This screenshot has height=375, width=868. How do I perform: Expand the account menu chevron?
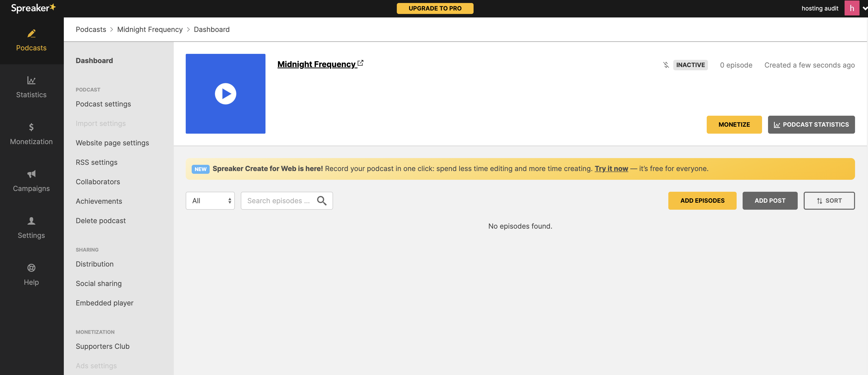865,8
